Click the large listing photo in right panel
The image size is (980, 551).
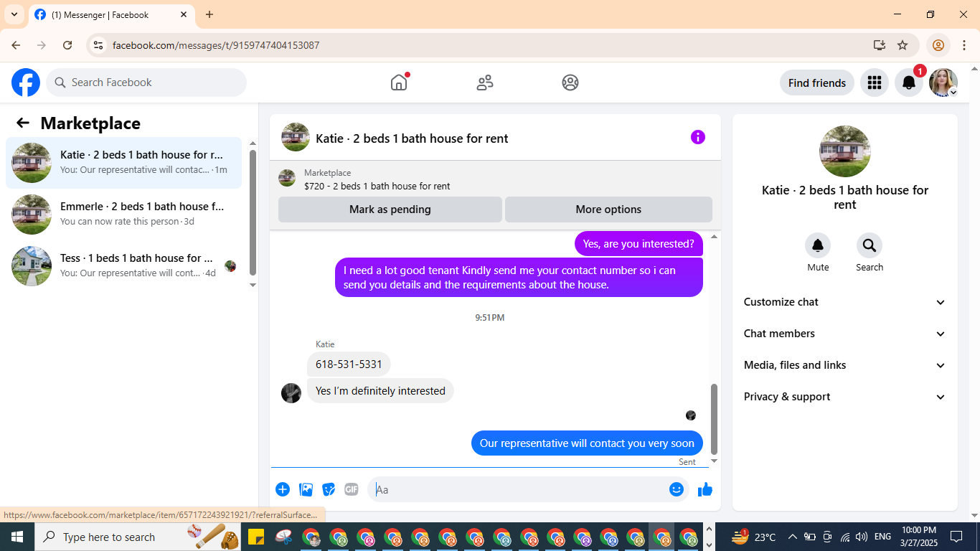click(845, 151)
